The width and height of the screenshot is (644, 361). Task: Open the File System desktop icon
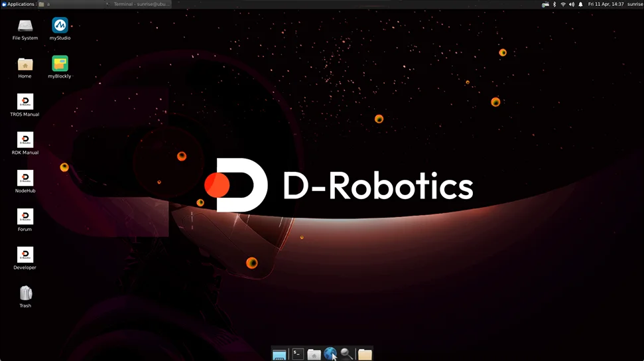point(25,26)
